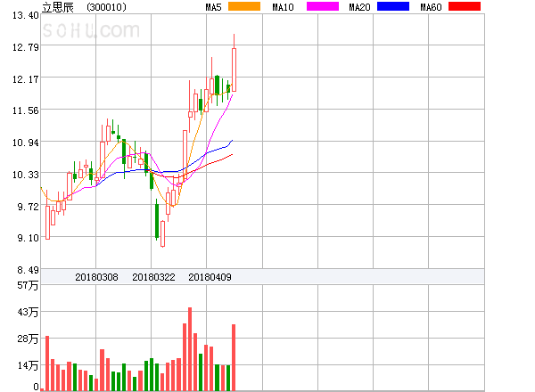Click the 10.33 price axis label

click(26, 175)
